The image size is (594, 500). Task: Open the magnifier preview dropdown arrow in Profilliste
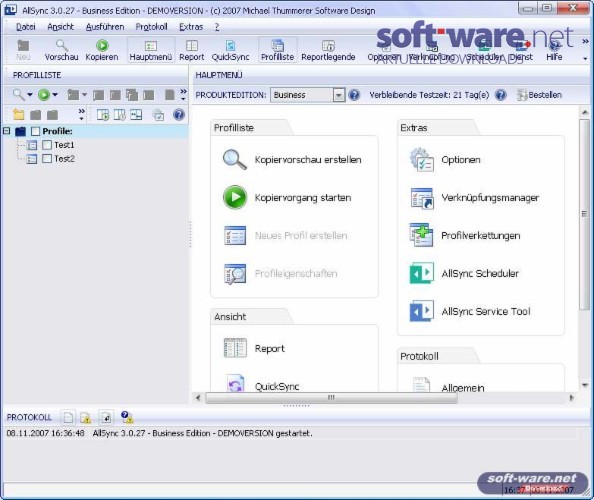[30, 94]
